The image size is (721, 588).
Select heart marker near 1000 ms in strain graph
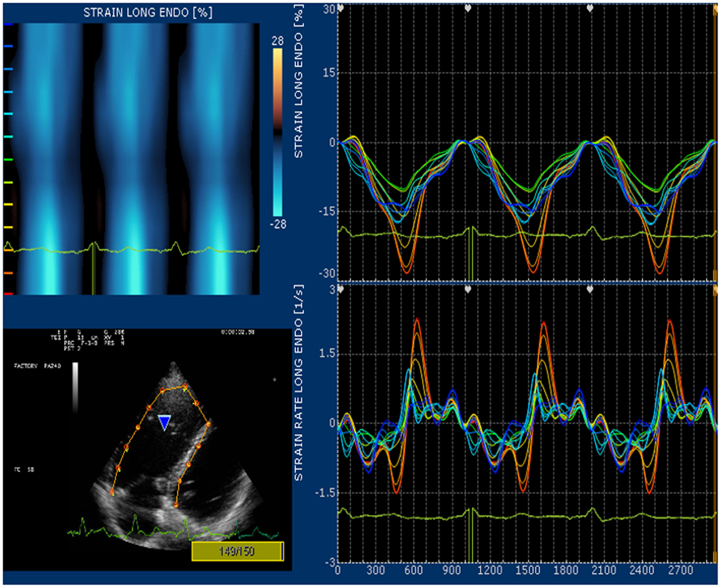pos(468,8)
